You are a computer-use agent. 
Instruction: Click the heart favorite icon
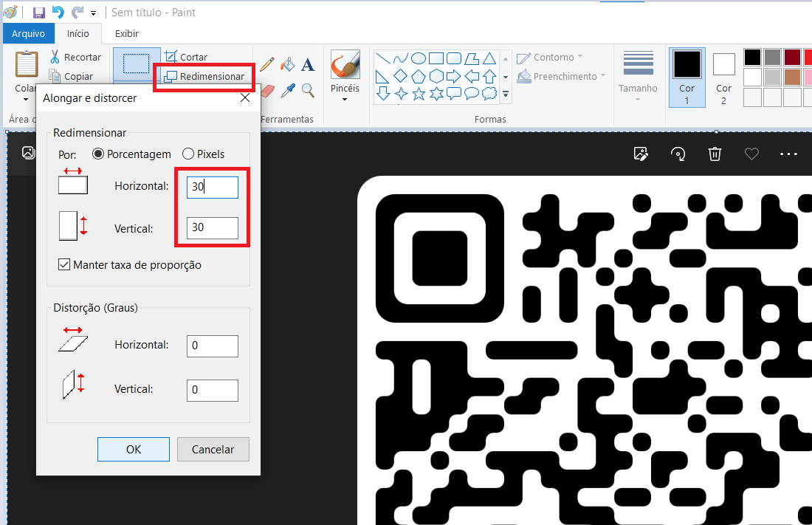coord(751,154)
